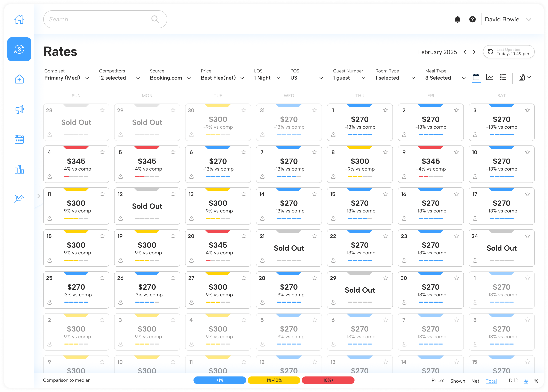The image size is (548, 392).
Task: Select the calendar view tab
Action: [x=476, y=78]
